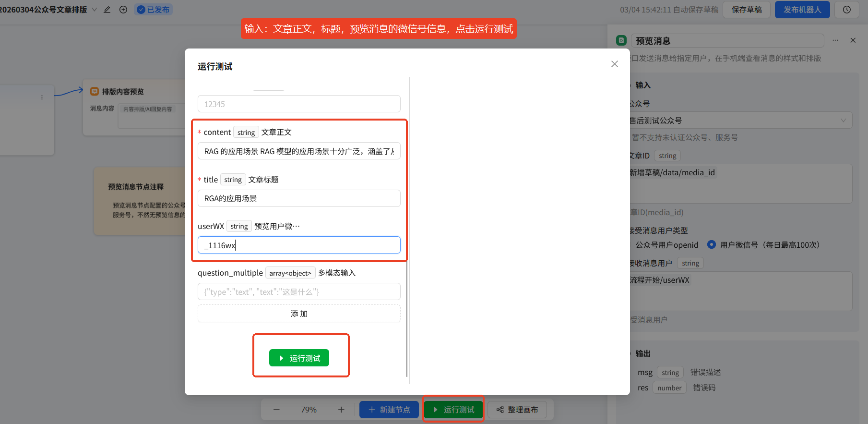868x424 pixels.
Task: Click the content 文章正文 input field
Action: (299, 151)
